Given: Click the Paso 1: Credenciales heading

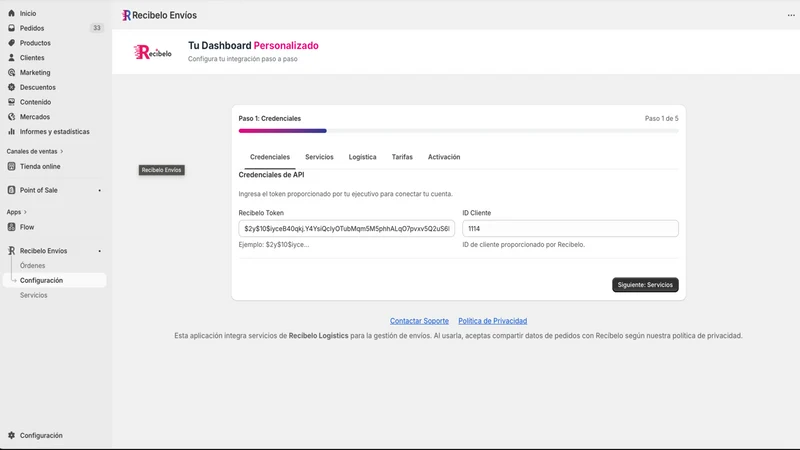Looking at the screenshot, I should click(x=270, y=118).
